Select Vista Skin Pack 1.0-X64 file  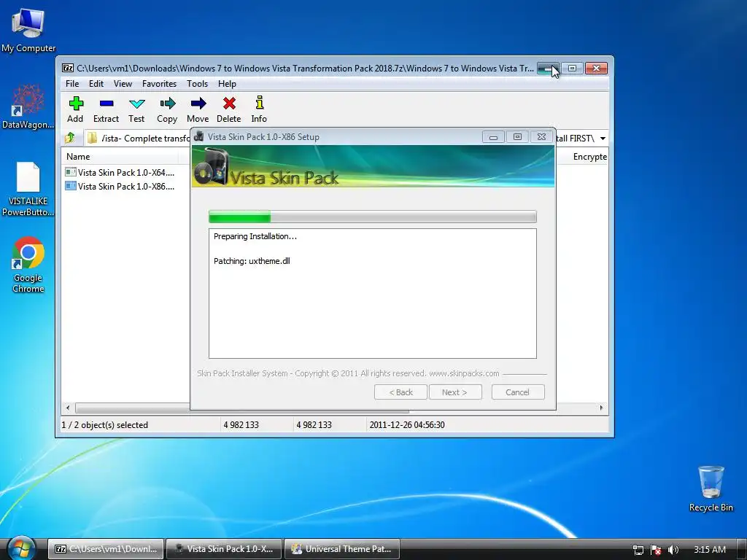[120, 172]
